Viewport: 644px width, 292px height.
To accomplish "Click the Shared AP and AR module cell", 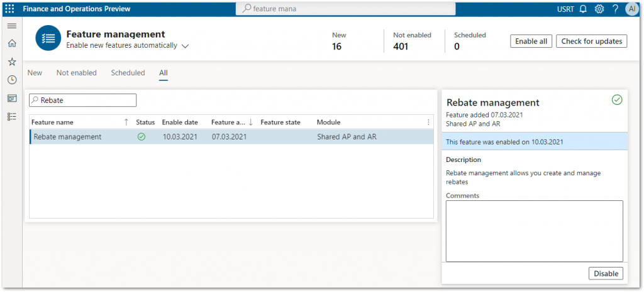I will pos(347,137).
